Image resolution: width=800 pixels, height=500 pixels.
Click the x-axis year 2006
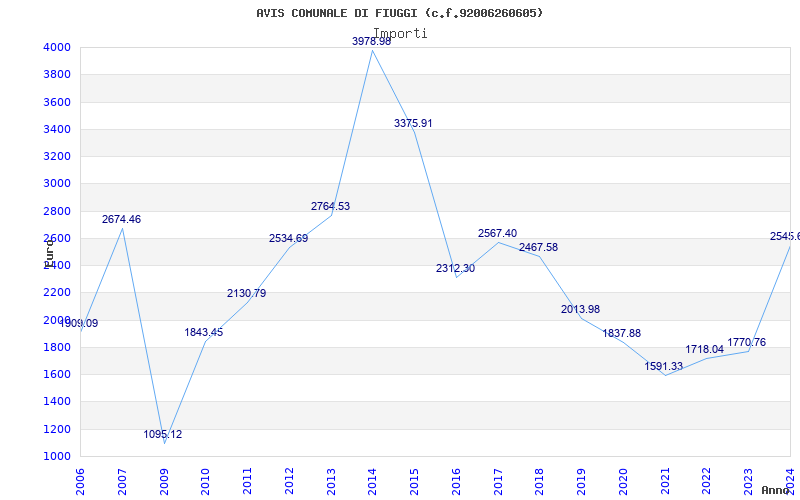click(x=80, y=482)
